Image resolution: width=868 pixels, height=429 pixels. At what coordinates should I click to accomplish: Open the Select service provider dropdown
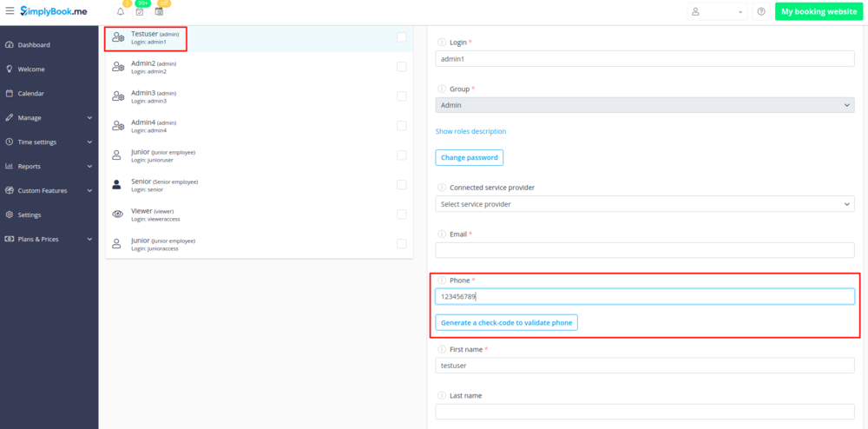click(x=644, y=204)
